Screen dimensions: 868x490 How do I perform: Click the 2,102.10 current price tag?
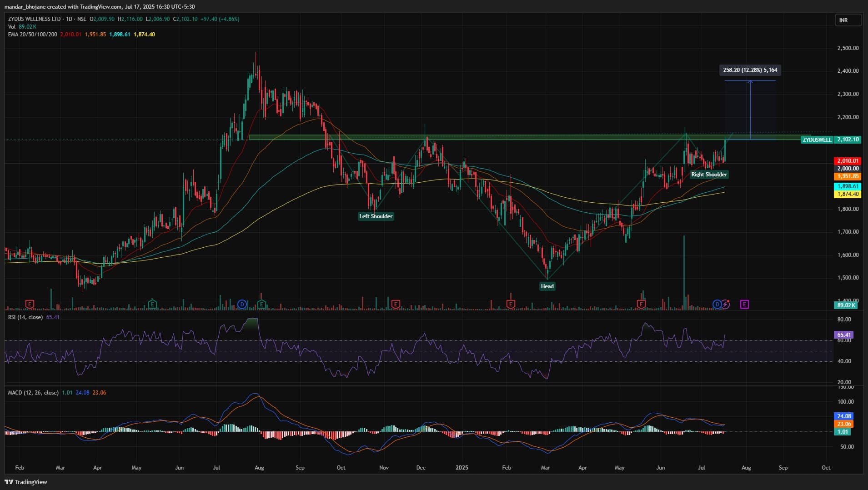pos(848,140)
